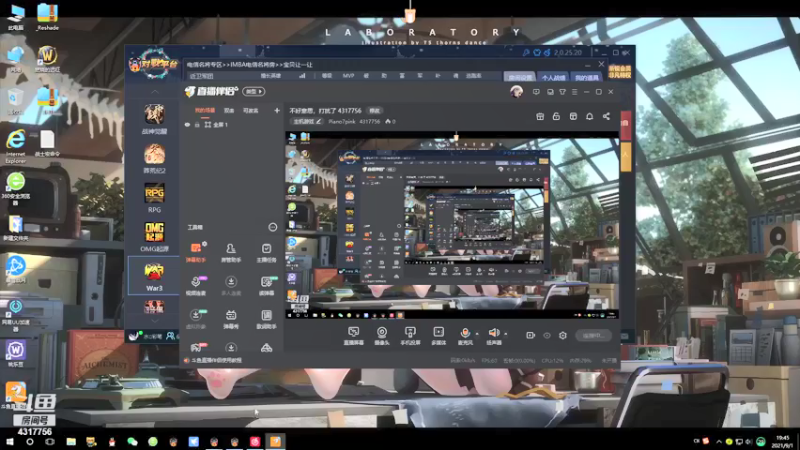Open the my items tab in battle platform
This screenshot has width=800, height=450.
coord(587,77)
